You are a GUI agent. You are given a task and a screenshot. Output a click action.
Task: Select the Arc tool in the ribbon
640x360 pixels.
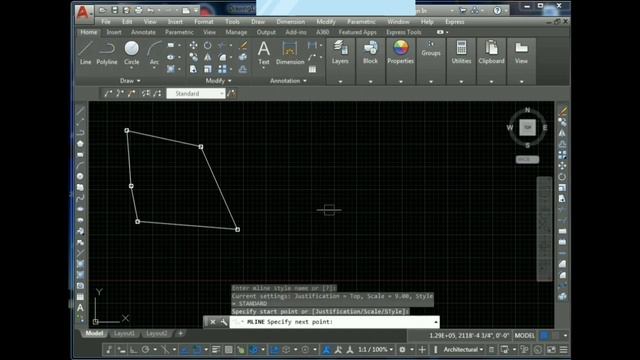point(154,53)
